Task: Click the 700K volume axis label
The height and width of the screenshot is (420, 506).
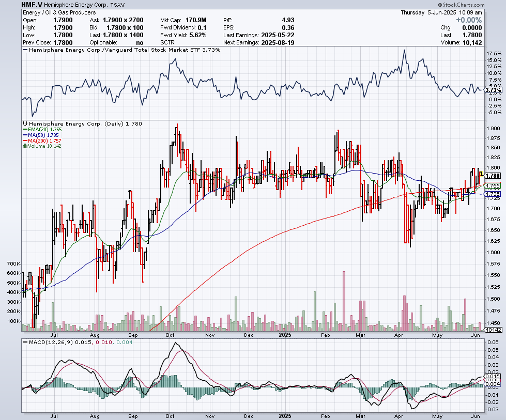Action: (13, 264)
